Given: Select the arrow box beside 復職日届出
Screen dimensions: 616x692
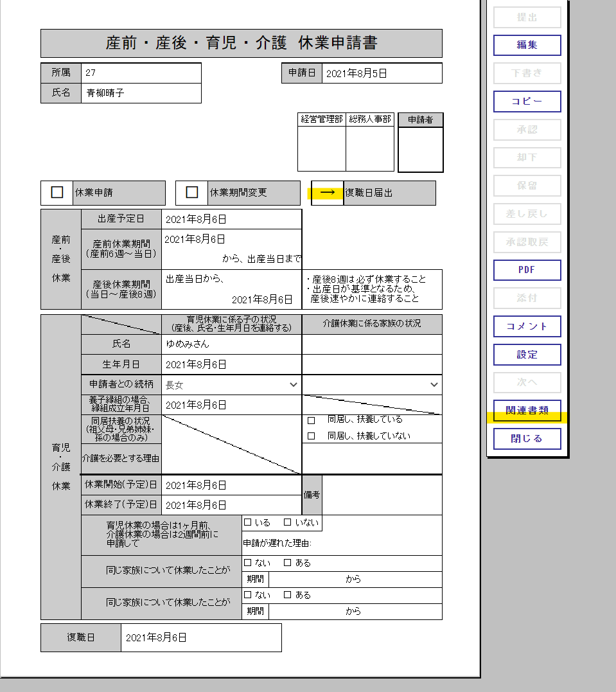Looking at the screenshot, I should pos(328,193).
